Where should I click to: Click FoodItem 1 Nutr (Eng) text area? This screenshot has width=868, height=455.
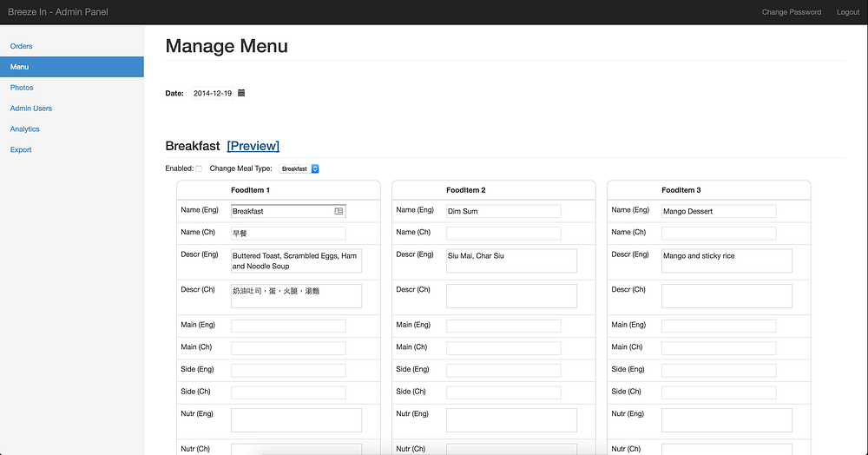tap(296, 420)
